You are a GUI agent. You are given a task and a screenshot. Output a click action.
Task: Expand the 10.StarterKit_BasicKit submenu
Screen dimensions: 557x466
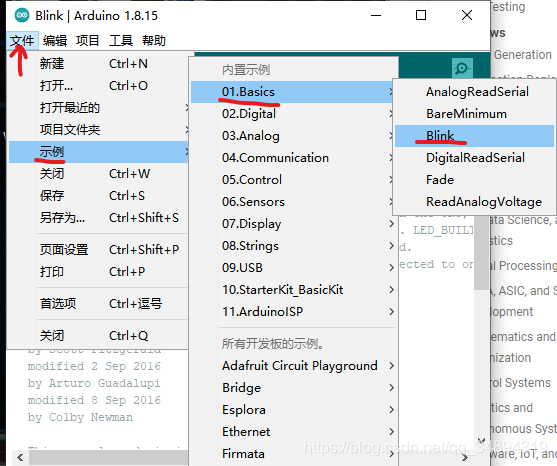(293, 290)
